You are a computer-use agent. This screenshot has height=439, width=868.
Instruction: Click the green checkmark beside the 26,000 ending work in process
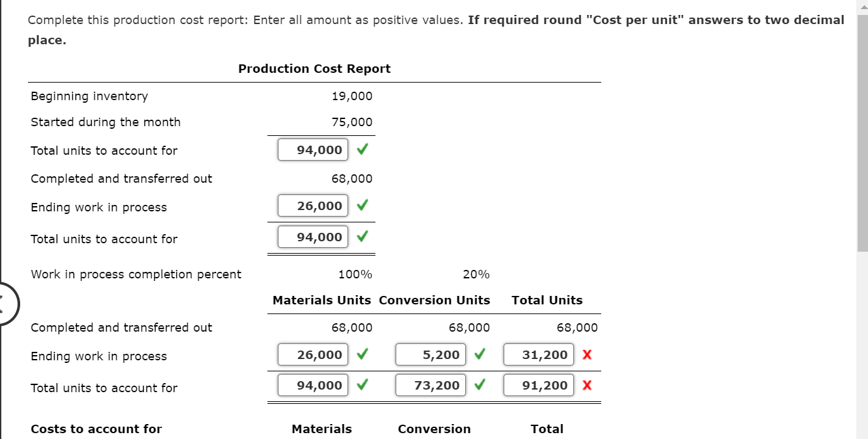point(362,206)
